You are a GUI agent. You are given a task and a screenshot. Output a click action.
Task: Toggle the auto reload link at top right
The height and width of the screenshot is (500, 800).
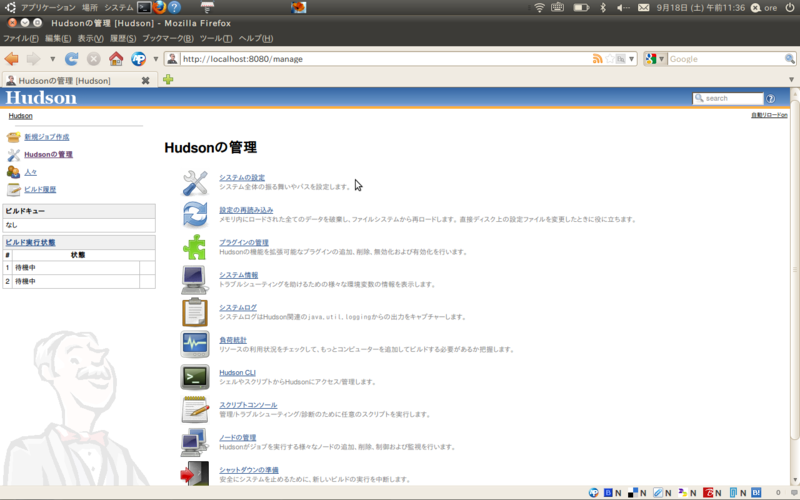pos(769,115)
